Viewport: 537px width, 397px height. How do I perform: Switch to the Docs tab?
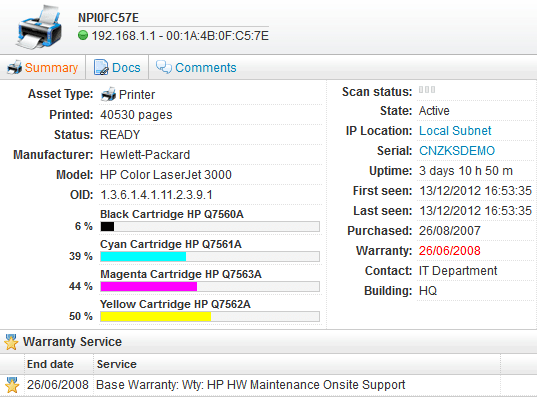click(117, 67)
